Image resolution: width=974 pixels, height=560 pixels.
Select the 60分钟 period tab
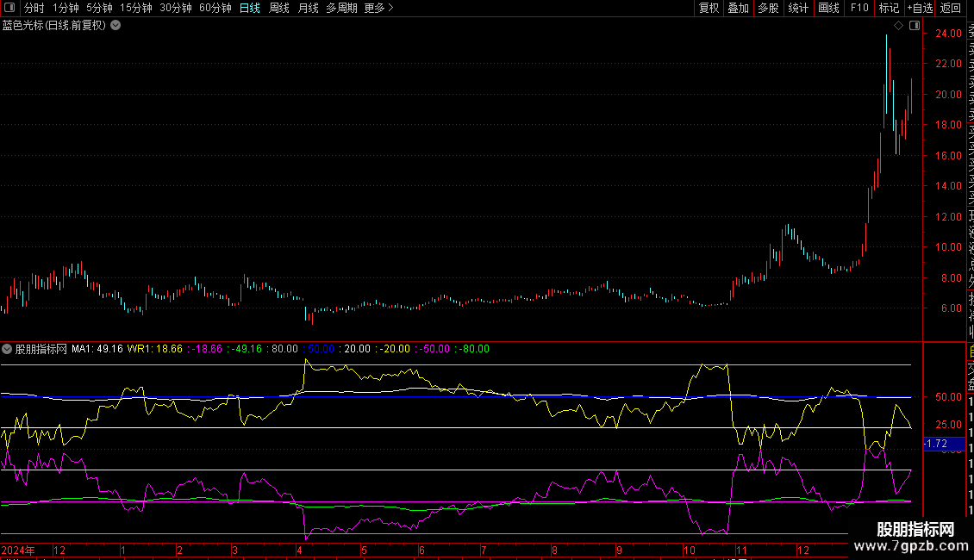(215, 8)
